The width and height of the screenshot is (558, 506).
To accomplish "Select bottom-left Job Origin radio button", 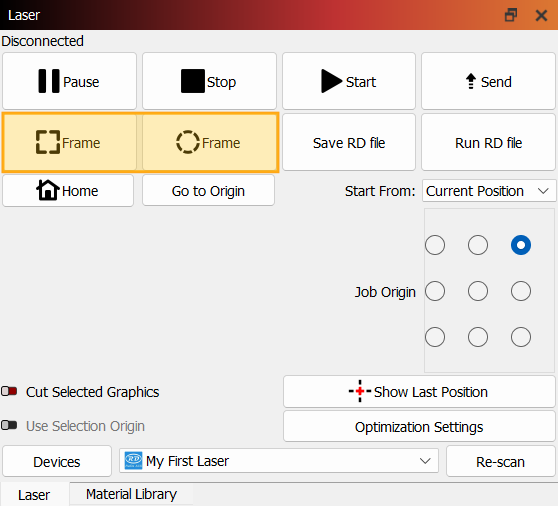I will coord(435,337).
